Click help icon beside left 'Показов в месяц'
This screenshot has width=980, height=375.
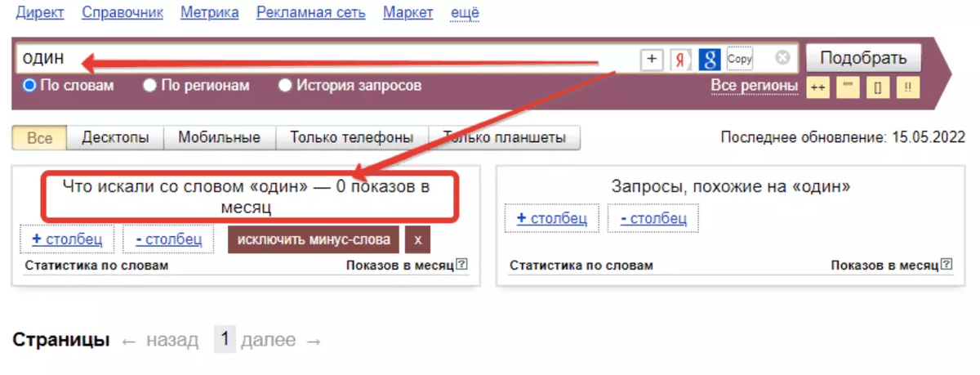tap(461, 265)
